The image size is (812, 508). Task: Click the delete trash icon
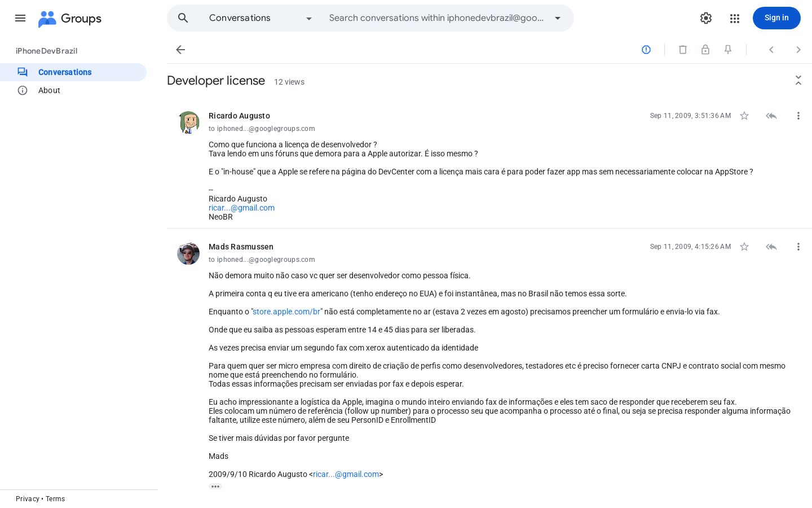pos(683,50)
